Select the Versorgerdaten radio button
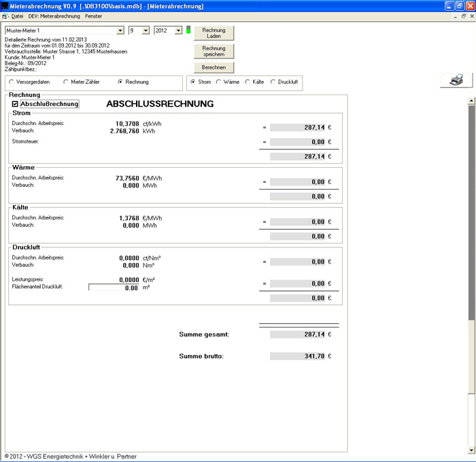The width and height of the screenshot is (476, 462). tap(12, 82)
